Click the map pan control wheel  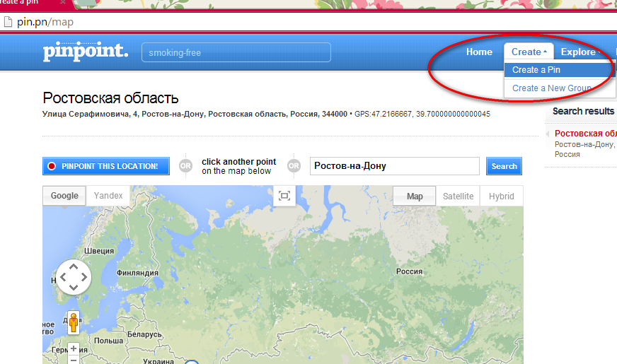click(74, 277)
